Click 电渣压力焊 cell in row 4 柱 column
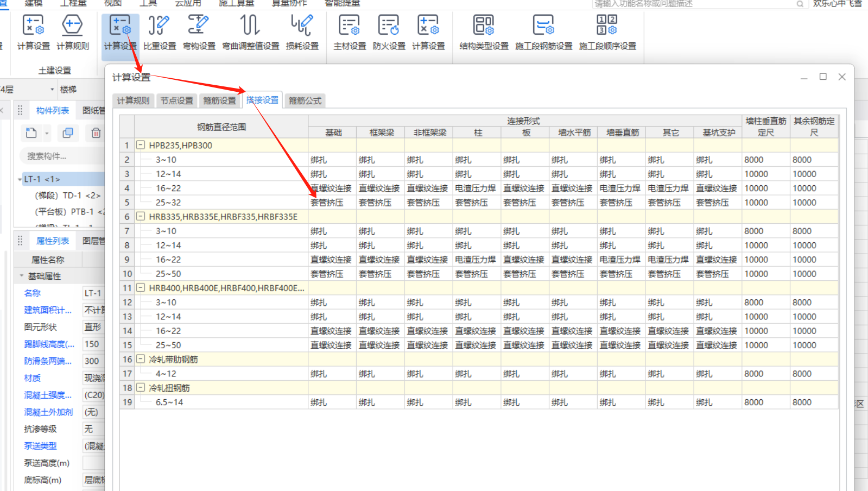868x491 pixels. pyautogui.click(x=477, y=188)
